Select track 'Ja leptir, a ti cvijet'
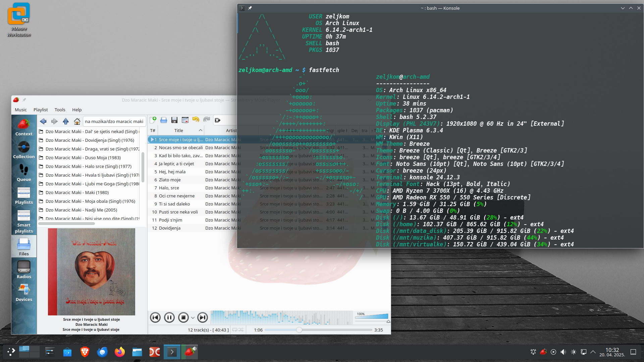The image size is (644, 362). [176, 164]
